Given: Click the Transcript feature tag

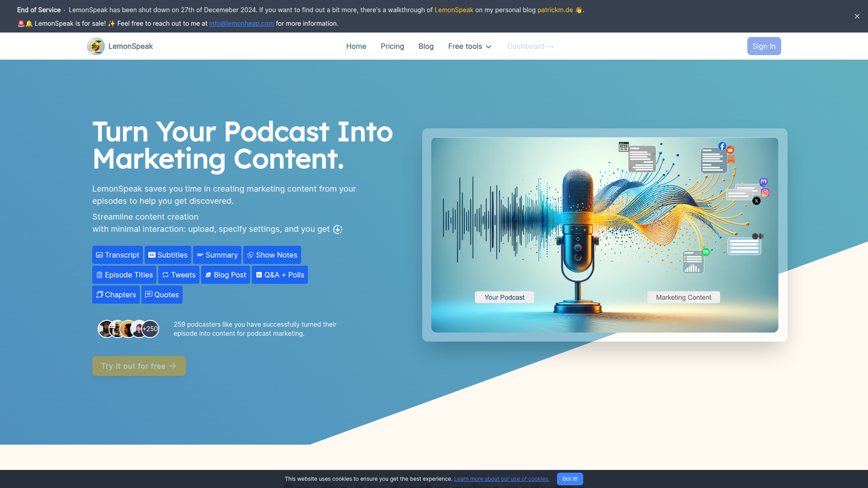Looking at the screenshot, I should coord(118,255).
